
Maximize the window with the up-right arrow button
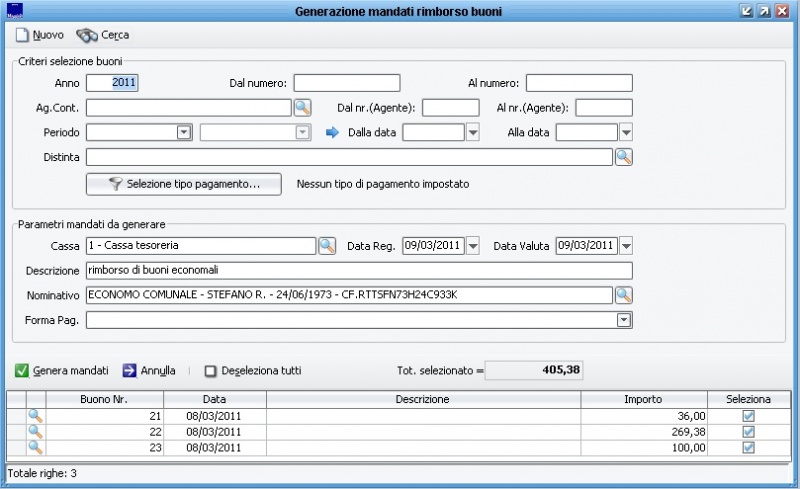[764, 11]
